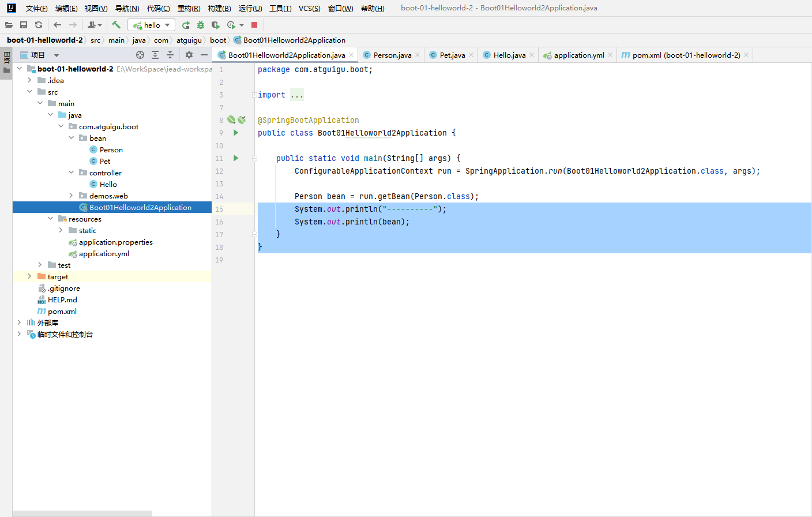
Task: Expand the folded import block
Action: [254, 95]
